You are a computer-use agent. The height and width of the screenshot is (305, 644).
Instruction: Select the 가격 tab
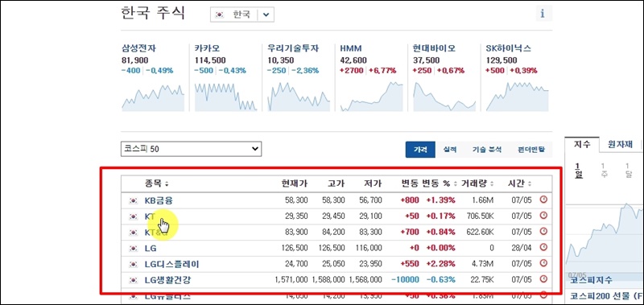click(420, 150)
